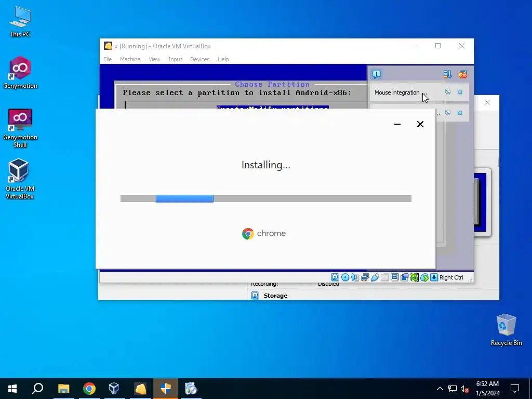The width and height of the screenshot is (532, 399).
Task: Click the VM preview thumbnail in VirtualBox Manager
Action: (x=482, y=203)
